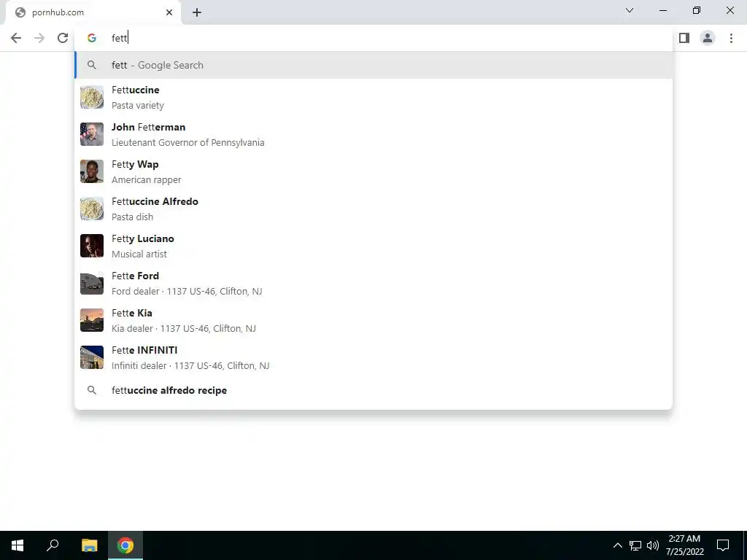Open File Explorer from the taskbar

click(x=89, y=545)
